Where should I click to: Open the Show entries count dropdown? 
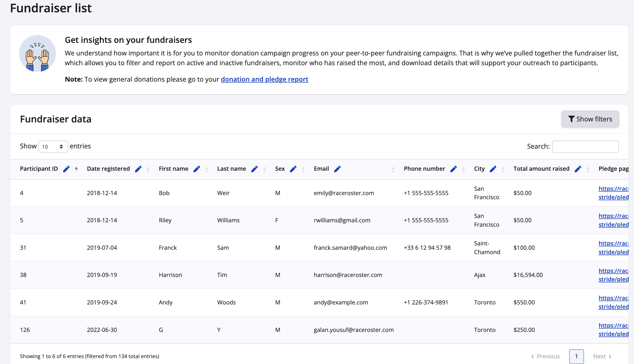[x=53, y=147]
